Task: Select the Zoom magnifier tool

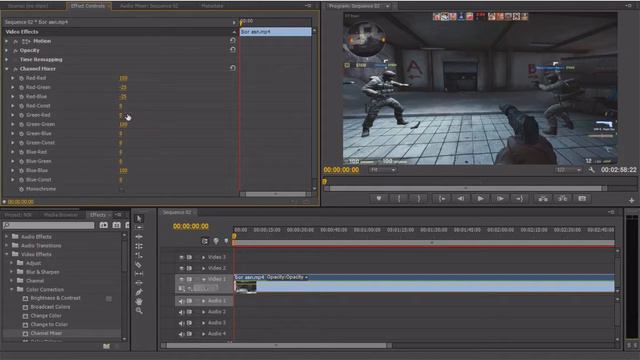Action: 139,311
